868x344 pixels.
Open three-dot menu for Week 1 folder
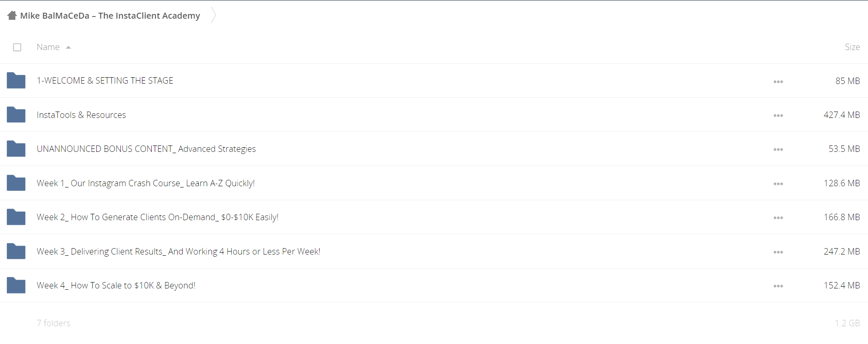778,184
